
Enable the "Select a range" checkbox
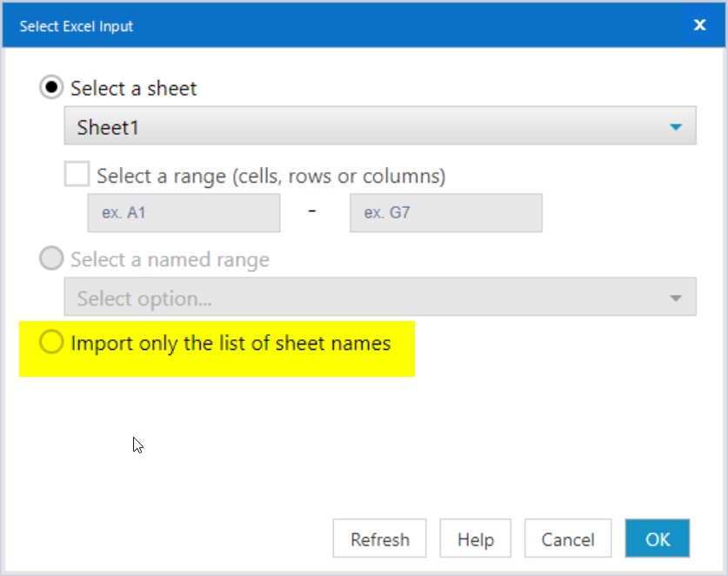pos(77,175)
